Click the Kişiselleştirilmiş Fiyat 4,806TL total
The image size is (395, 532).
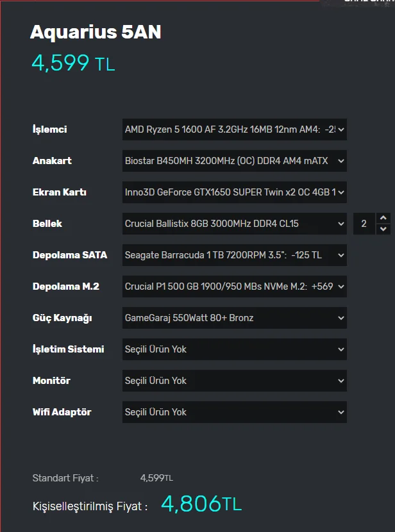[201, 504]
